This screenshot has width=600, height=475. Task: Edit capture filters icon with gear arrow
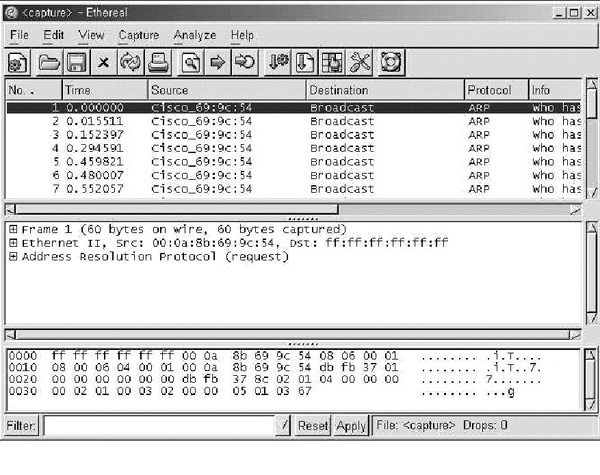278,62
